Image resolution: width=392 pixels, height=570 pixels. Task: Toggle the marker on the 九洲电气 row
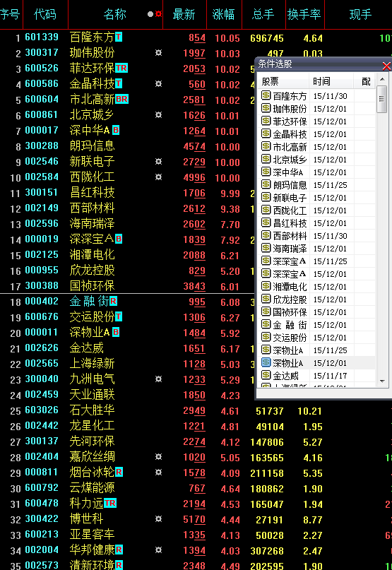tap(158, 379)
